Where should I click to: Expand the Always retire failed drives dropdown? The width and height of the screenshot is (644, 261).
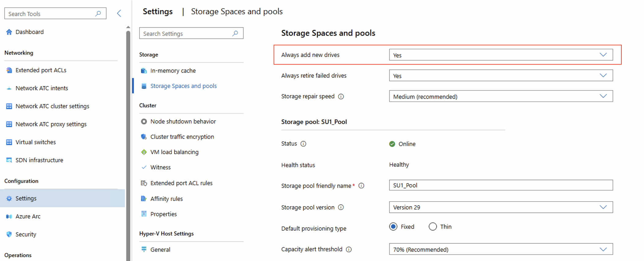pos(501,76)
